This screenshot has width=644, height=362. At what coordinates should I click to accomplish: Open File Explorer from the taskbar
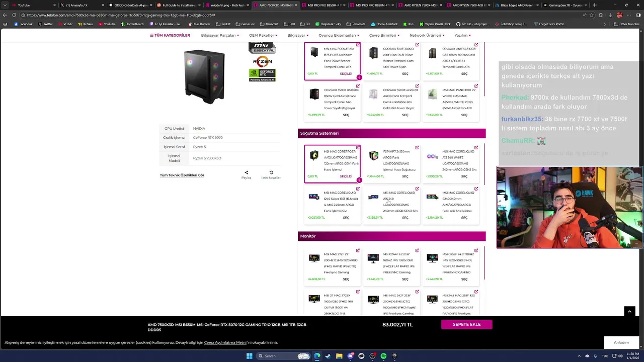point(339,356)
